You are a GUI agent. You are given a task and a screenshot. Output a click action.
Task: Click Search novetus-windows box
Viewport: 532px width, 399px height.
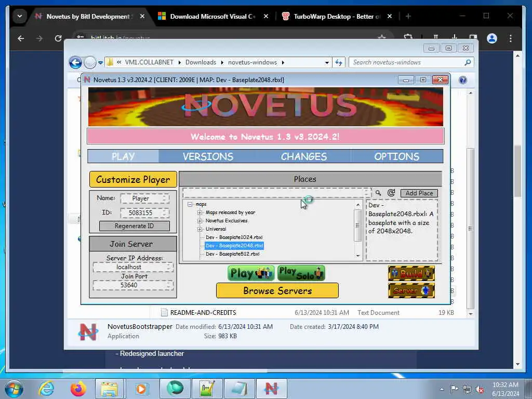410,62
